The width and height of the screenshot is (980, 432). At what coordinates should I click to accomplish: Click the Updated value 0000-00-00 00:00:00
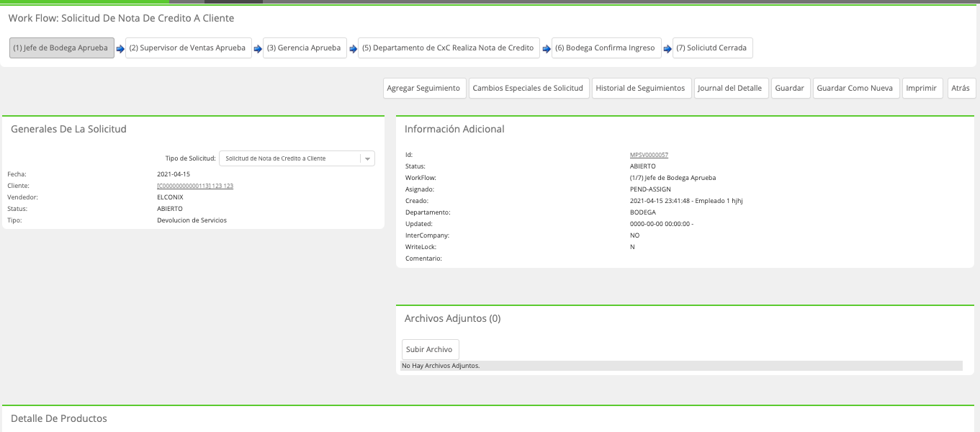pyautogui.click(x=662, y=224)
